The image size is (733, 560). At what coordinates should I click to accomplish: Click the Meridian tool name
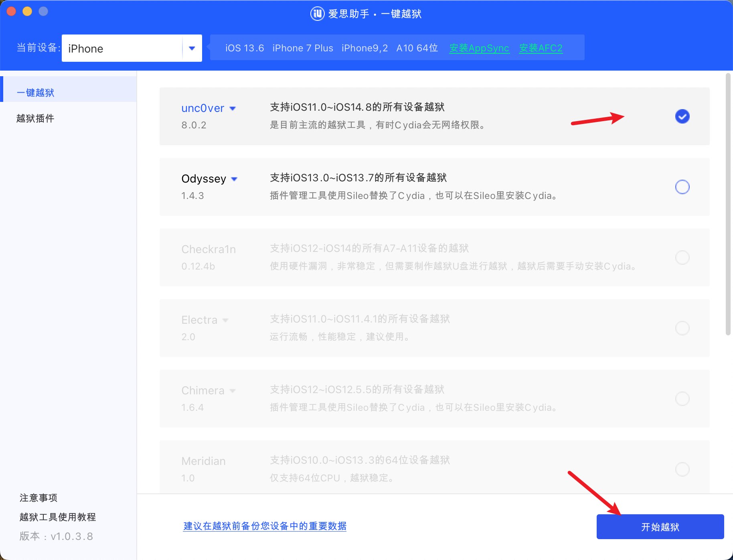(203, 461)
